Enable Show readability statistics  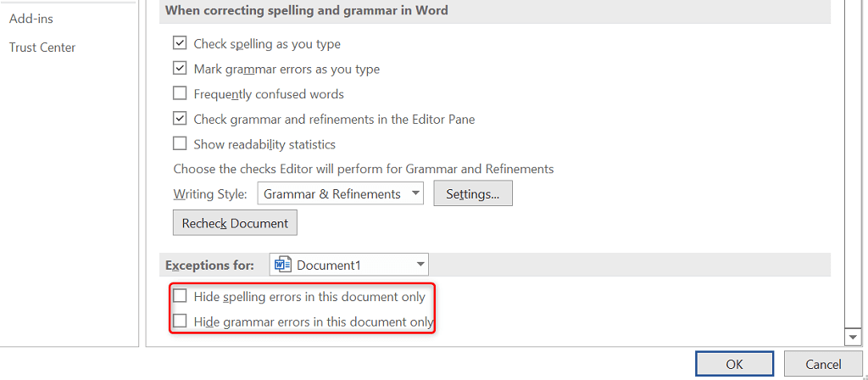pos(180,144)
